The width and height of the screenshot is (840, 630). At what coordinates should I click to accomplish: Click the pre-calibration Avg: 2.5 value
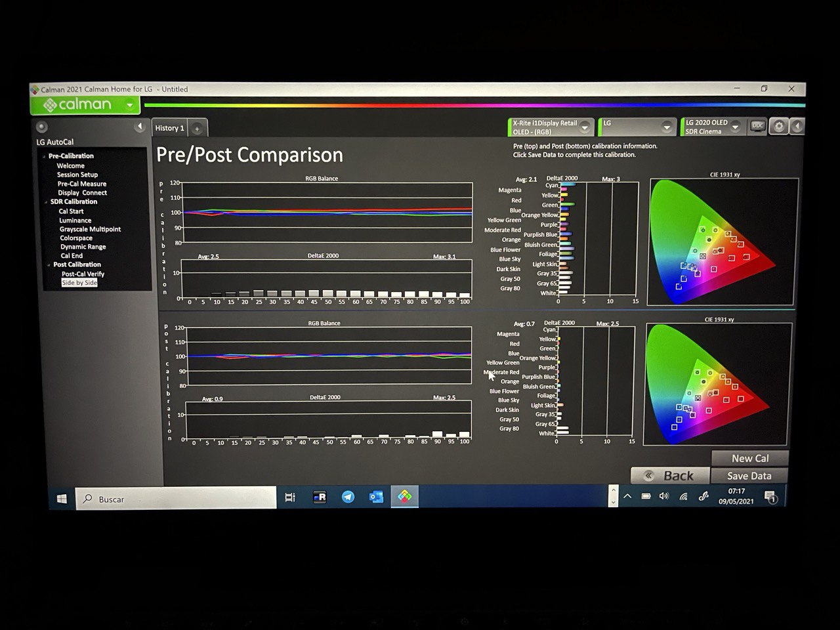(209, 257)
